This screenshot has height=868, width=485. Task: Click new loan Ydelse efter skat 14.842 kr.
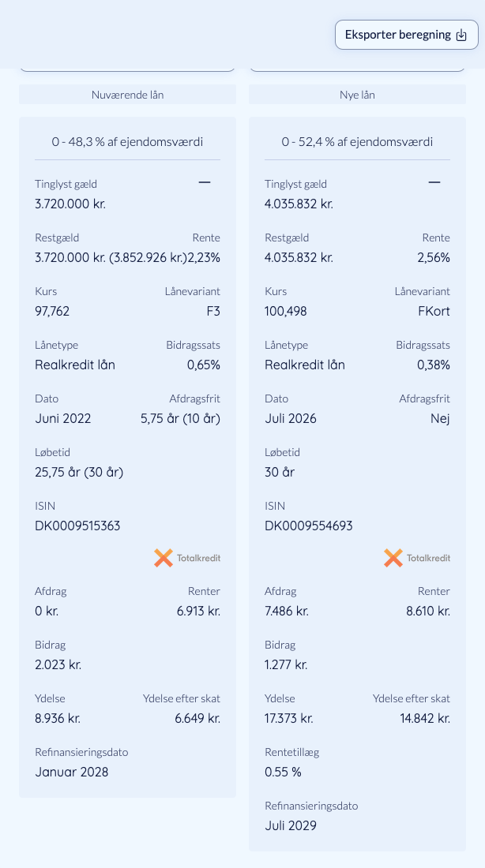tap(425, 719)
